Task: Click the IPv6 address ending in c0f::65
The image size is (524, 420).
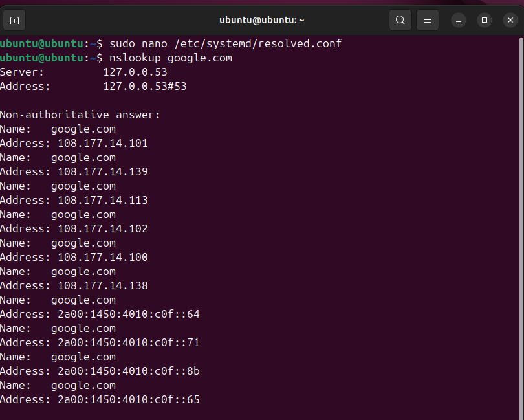Action: click(x=129, y=399)
